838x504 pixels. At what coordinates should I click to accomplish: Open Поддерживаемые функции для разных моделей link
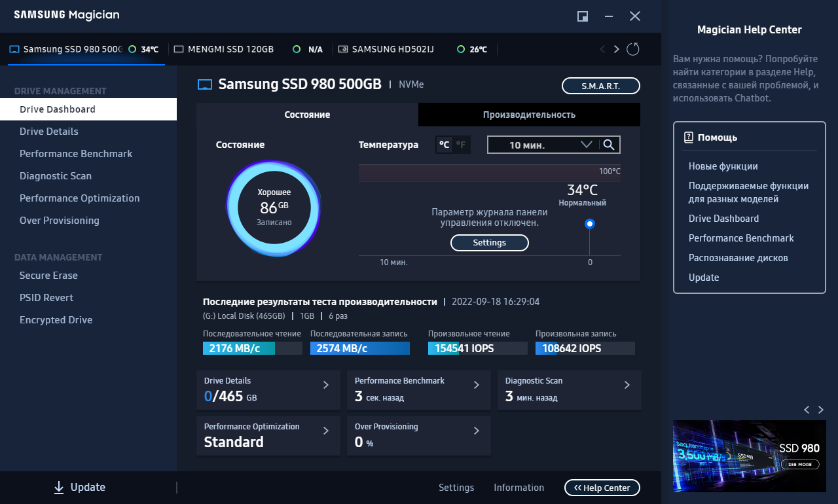tap(748, 192)
